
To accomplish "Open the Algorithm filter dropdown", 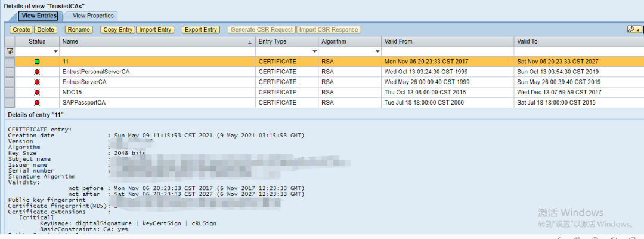I will coord(377,51).
